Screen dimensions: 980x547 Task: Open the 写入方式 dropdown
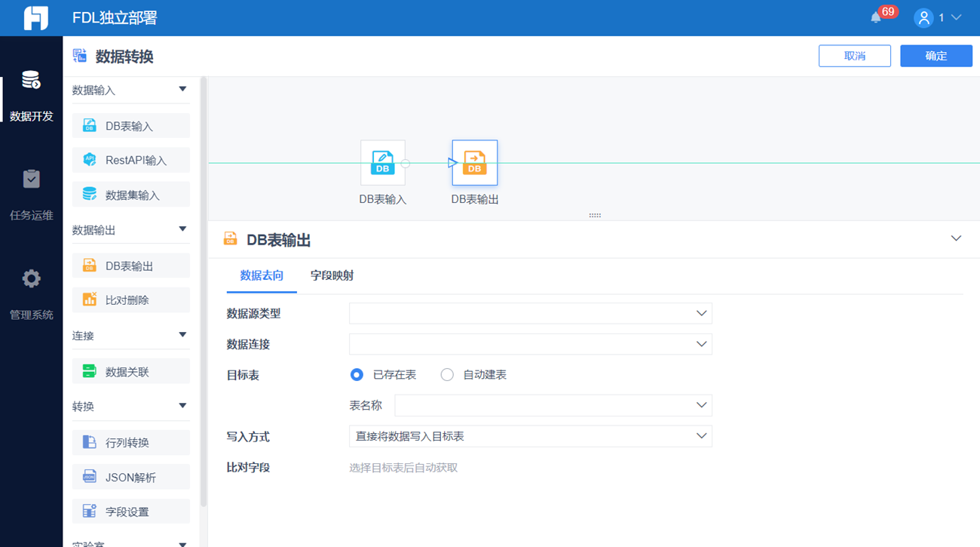[531, 436]
